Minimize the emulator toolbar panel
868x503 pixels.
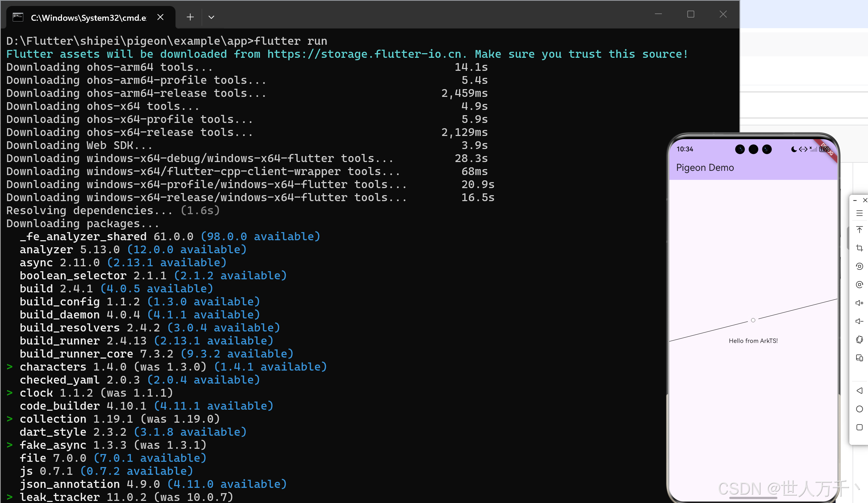pos(855,200)
